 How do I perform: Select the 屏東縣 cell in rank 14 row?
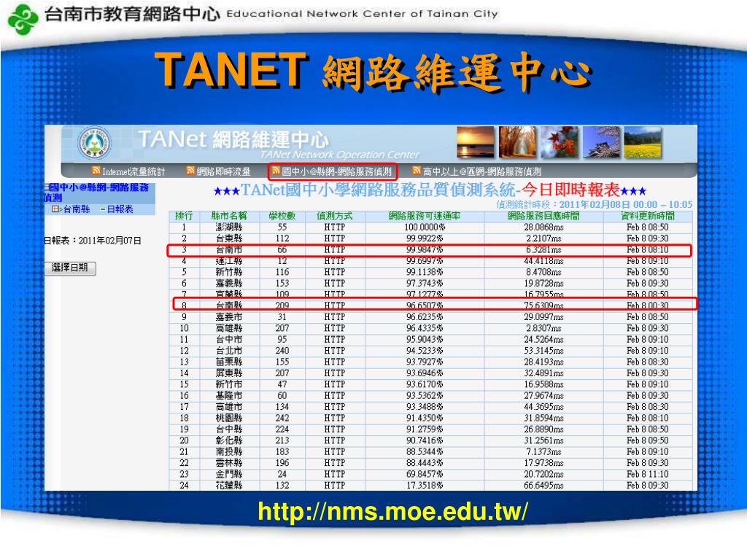click(229, 373)
